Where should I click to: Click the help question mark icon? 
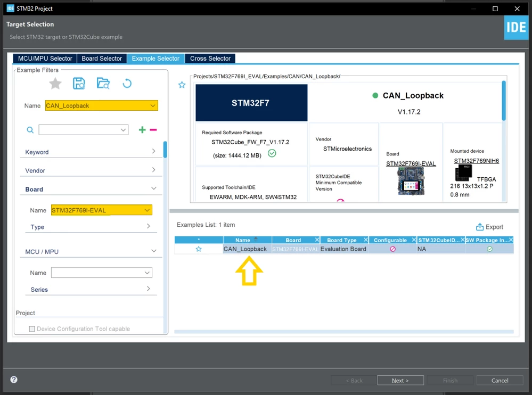pyautogui.click(x=14, y=380)
